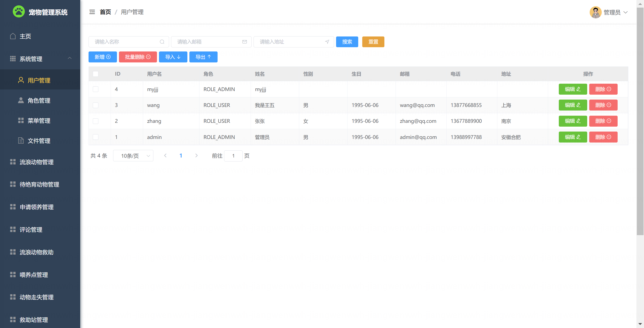Click the 前往 page number input field
The height and width of the screenshot is (328, 644).
coord(233,156)
